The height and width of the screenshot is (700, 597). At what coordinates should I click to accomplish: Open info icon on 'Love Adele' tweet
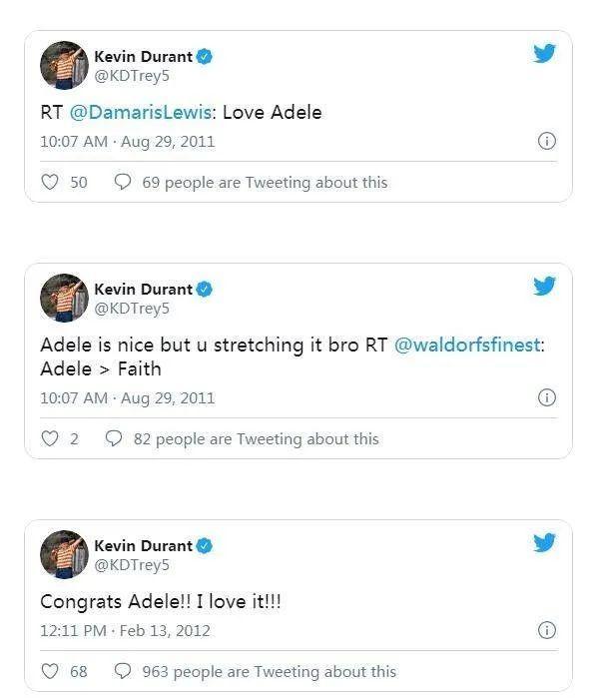547,141
